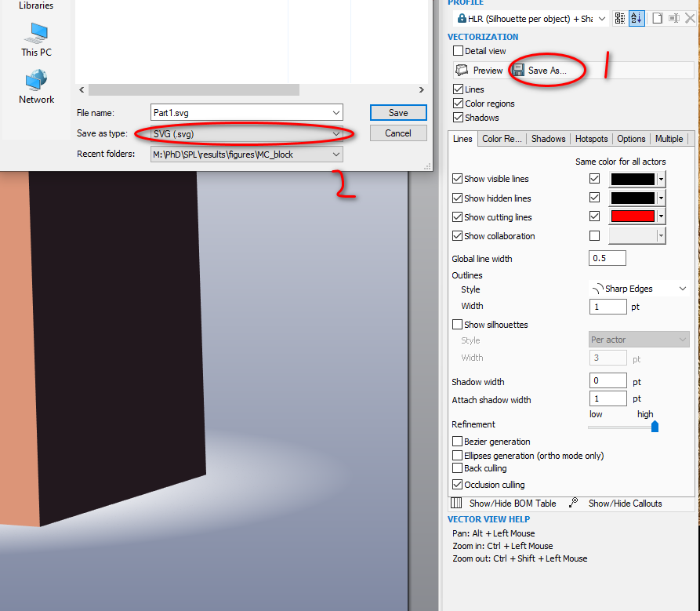
Task: Select the alphabetical A-Z sort icon
Action: [637, 18]
